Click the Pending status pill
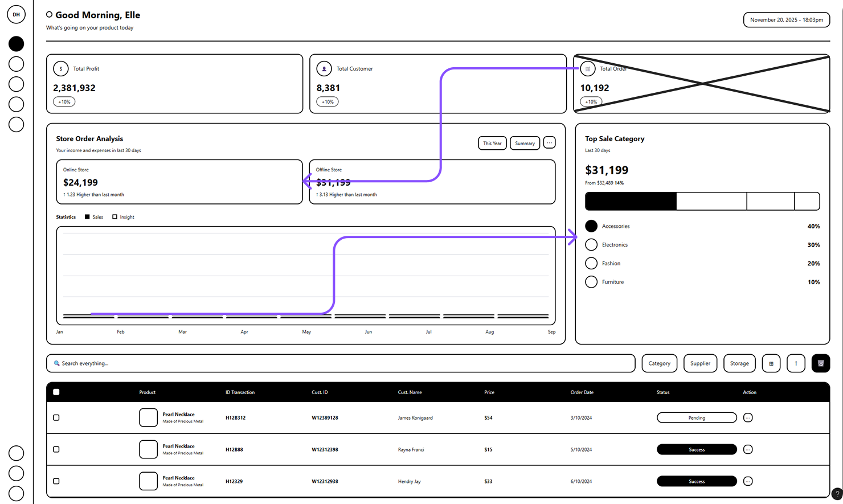The image size is (843, 504). click(x=697, y=417)
